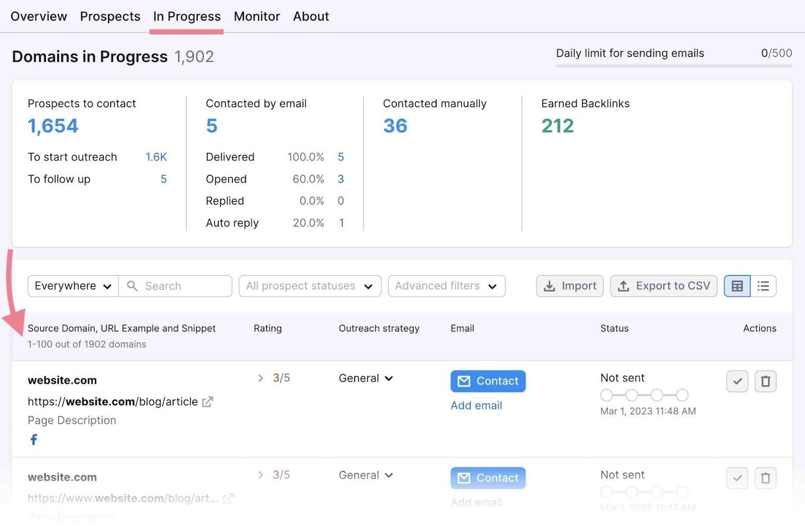Click Export to CSV button
This screenshot has height=532, width=805.
(664, 286)
